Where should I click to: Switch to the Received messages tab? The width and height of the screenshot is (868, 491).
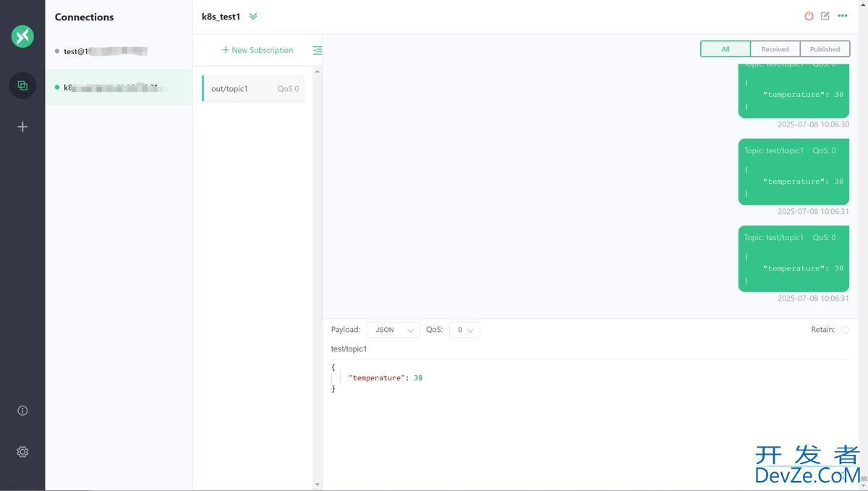tap(775, 49)
